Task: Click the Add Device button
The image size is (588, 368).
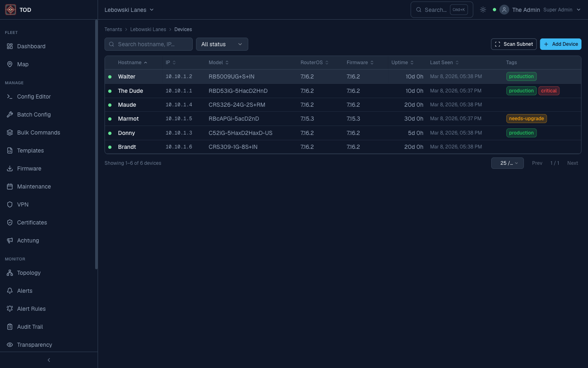Action: point(561,44)
